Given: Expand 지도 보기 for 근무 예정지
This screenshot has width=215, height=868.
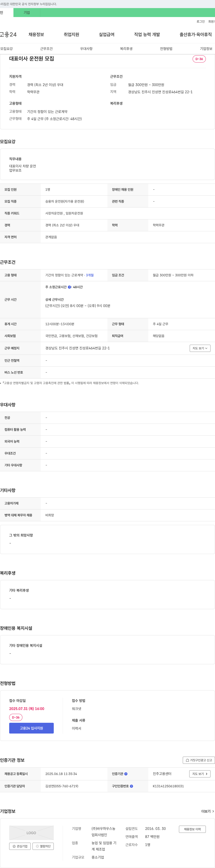Looking at the screenshot, I should pos(200,348).
